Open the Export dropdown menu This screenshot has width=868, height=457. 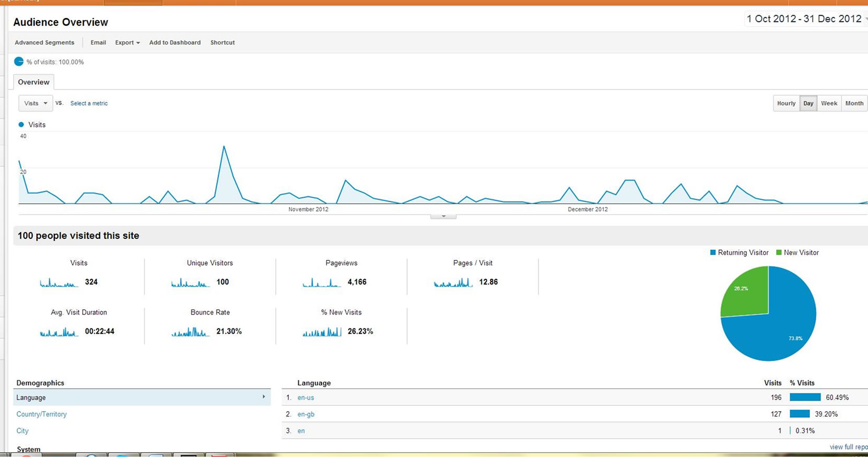click(127, 43)
